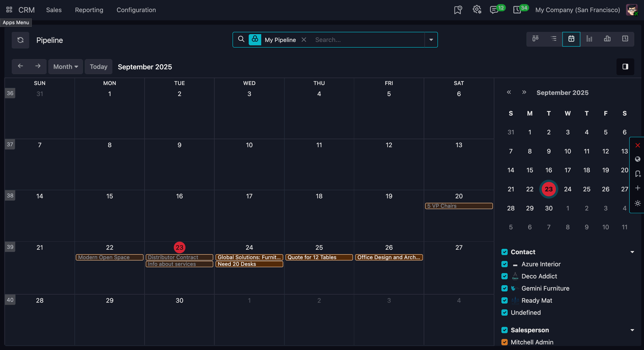
Task: Open the Apps Menu grid icon
Action: 9,10
